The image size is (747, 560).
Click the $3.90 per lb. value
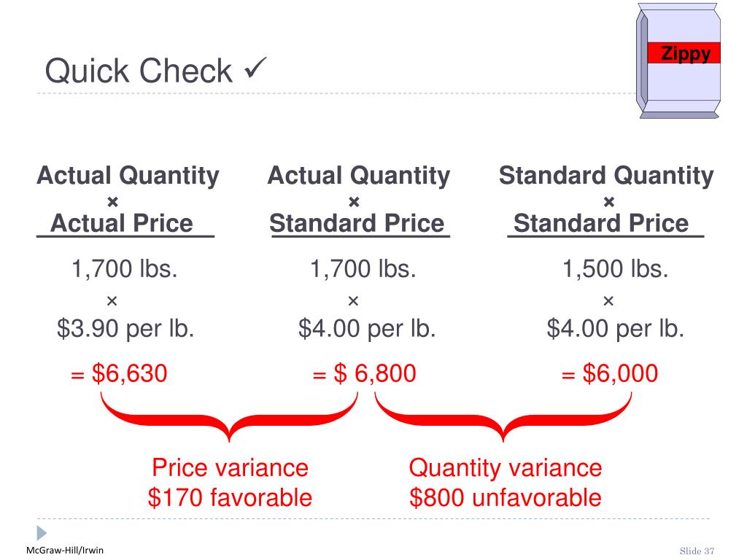pos(125,328)
